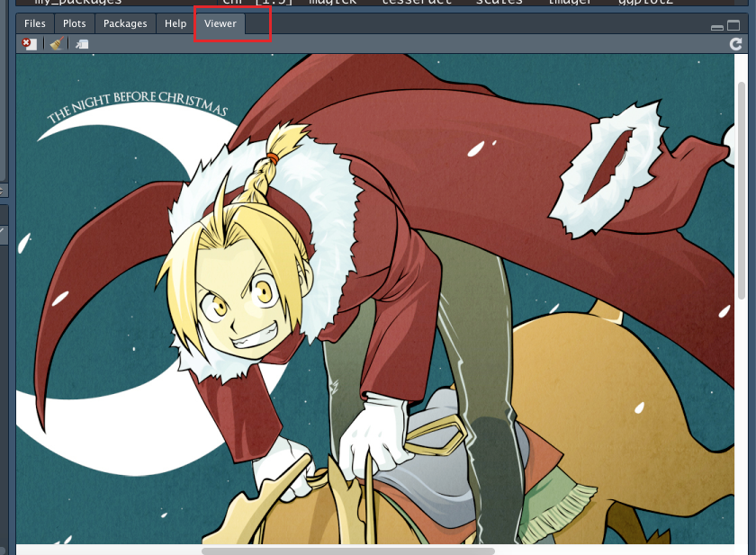Screen dimensions: 756x555
Task: Switch to the Files tab
Action: click(x=35, y=23)
